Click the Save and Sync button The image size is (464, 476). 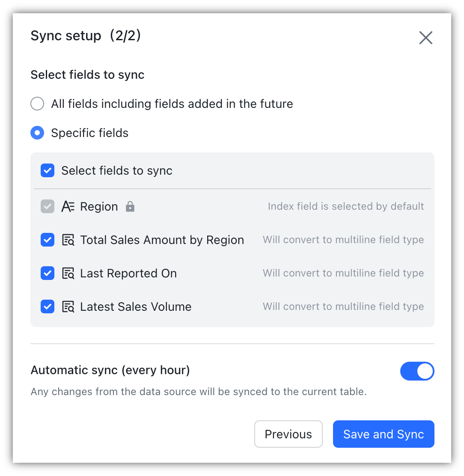384,434
